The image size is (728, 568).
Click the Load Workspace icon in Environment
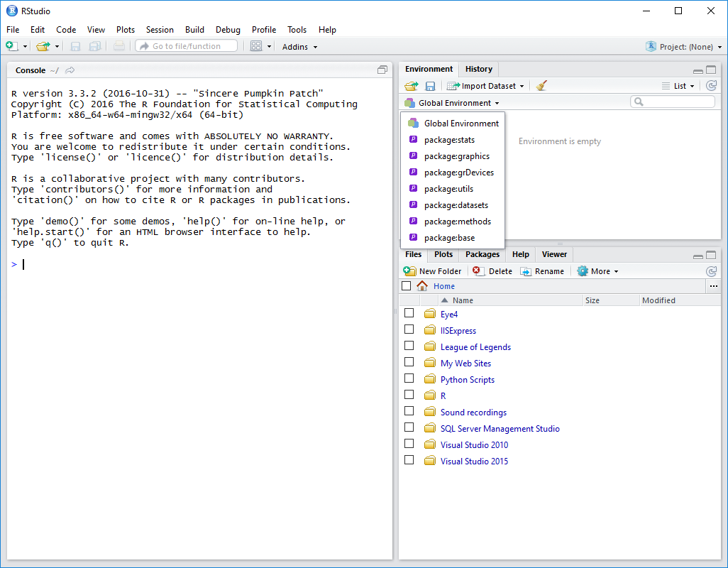411,86
